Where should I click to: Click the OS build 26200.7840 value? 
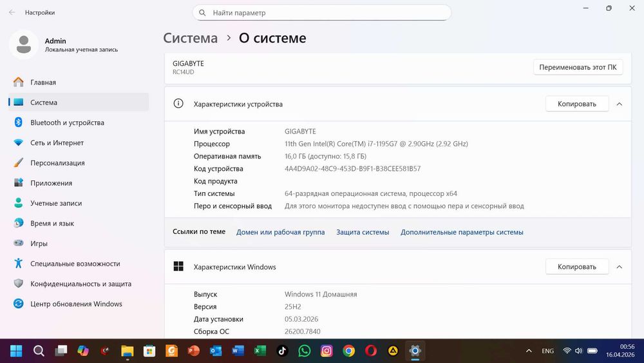pyautogui.click(x=302, y=331)
